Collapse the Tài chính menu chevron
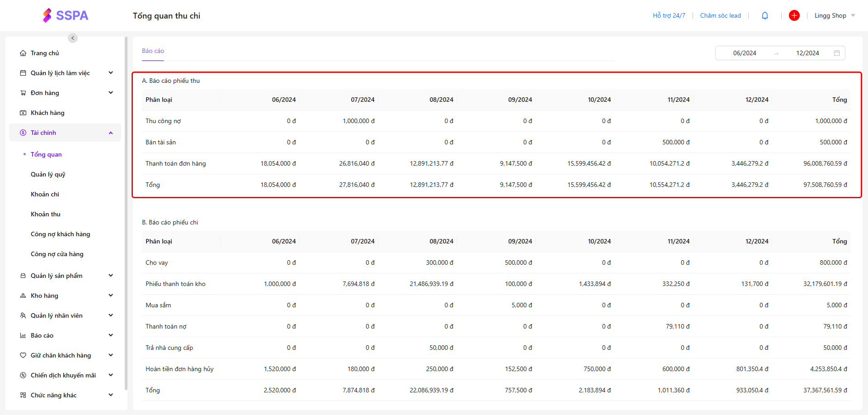Image resolution: width=868 pixels, height=415 pixels. [x=111, y=133]
